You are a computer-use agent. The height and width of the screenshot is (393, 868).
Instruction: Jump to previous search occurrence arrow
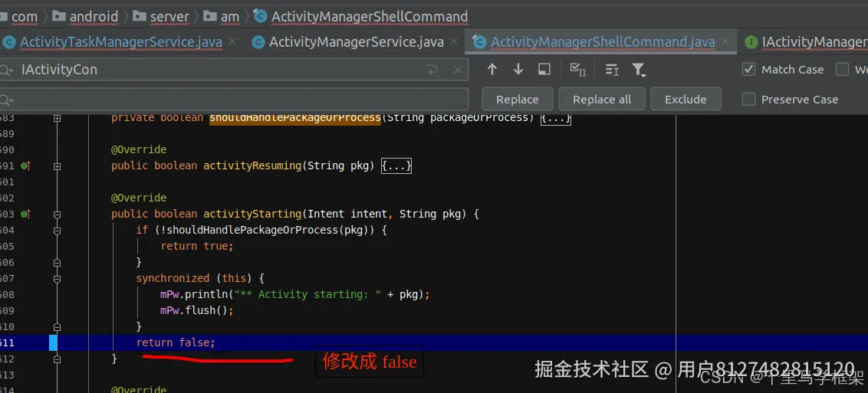pos(492,69)
